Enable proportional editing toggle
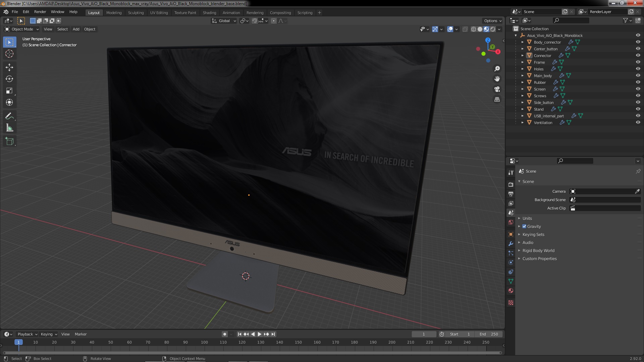Screen dimensions: 644x362 point(274,21)
